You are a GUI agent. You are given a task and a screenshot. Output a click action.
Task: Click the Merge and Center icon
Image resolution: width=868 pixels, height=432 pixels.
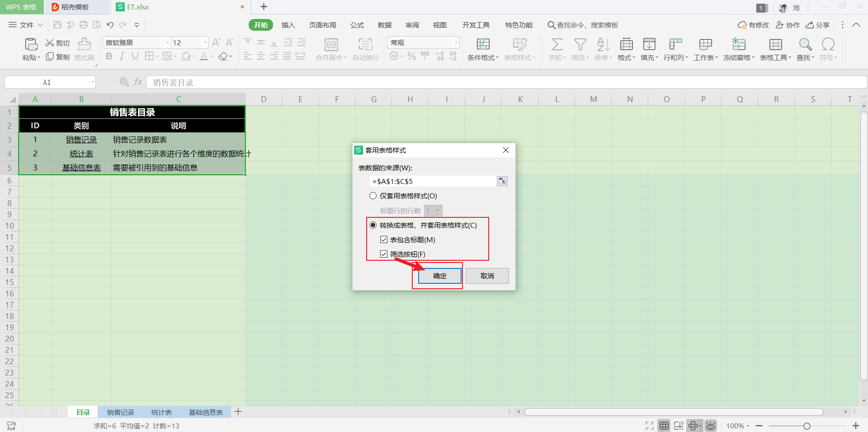[331, 44]
